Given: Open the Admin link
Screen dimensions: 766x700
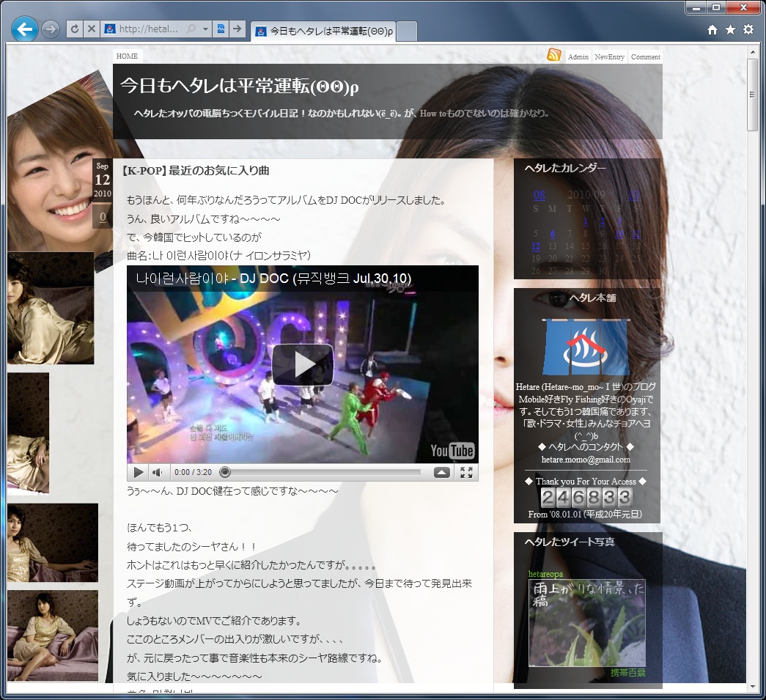Looking at the screenshot, I should (x=578, y=56).
